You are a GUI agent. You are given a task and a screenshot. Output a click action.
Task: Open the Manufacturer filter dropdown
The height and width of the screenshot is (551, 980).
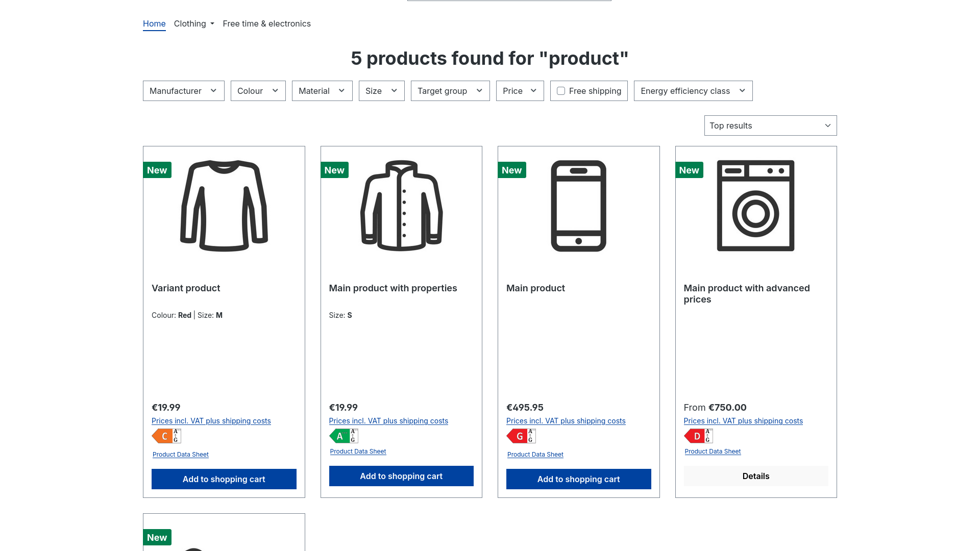click(x=183, y=90)
